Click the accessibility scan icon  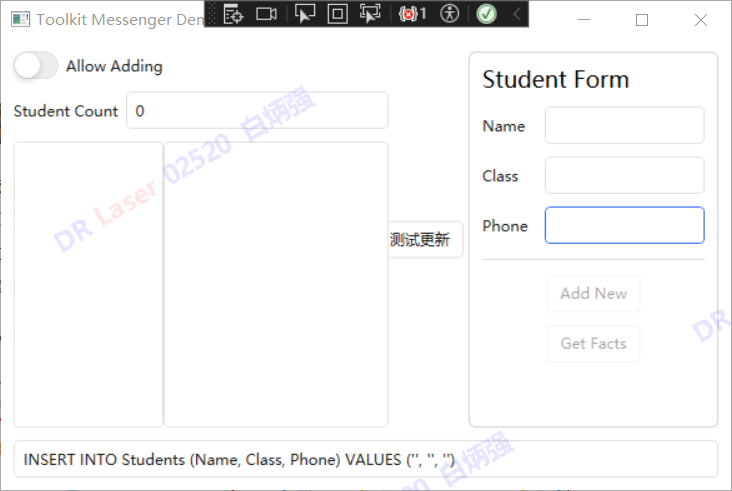450,14
